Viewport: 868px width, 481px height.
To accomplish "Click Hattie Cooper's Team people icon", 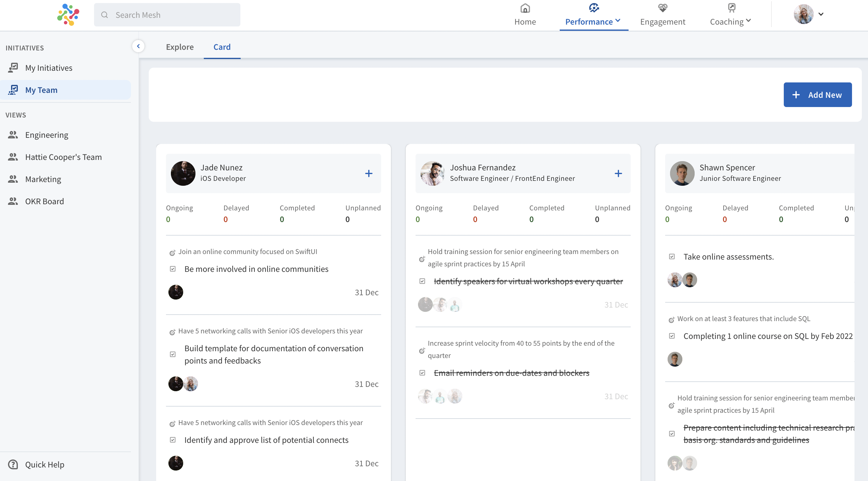I will point(13,157).
